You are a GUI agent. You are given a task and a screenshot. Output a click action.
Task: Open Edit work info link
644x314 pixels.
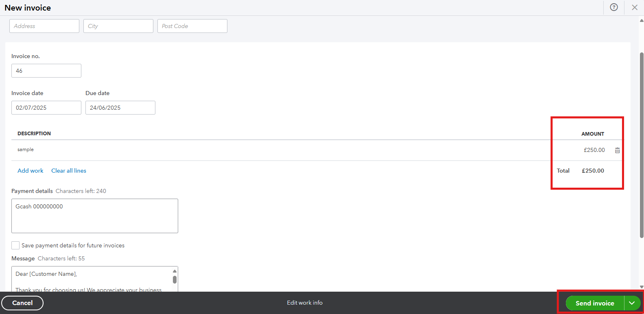coord(305,303)
